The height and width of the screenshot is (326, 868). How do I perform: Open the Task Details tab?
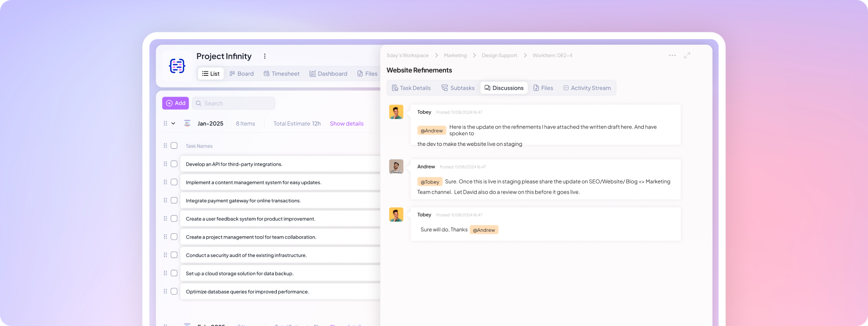tap(411, 88)
